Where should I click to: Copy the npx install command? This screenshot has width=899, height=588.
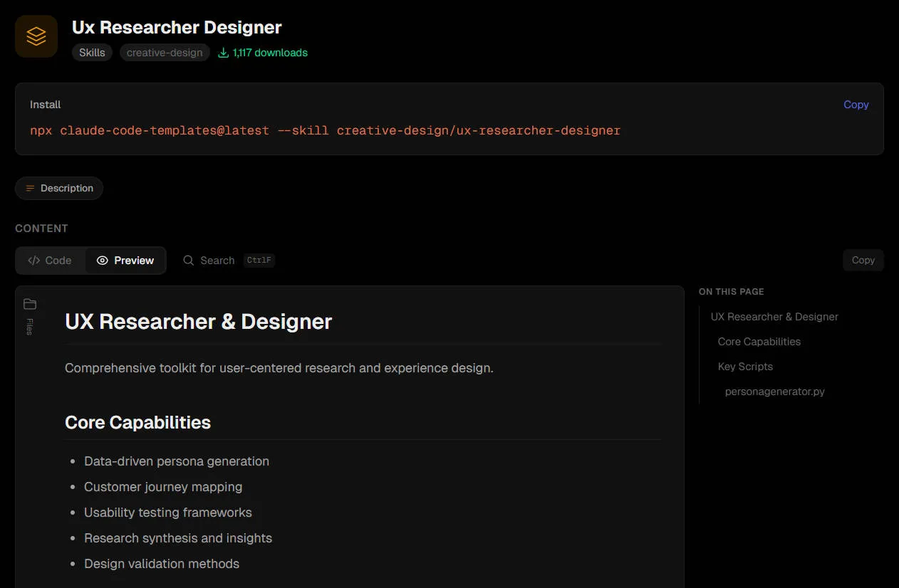(x=856, y=104)
